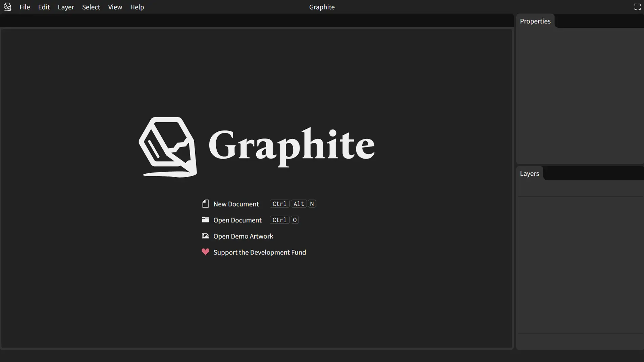The width and height of the screenshot is (644, 362).
Task: Click the Ctrl key hint beside New Document
Action: pos(279,204)
